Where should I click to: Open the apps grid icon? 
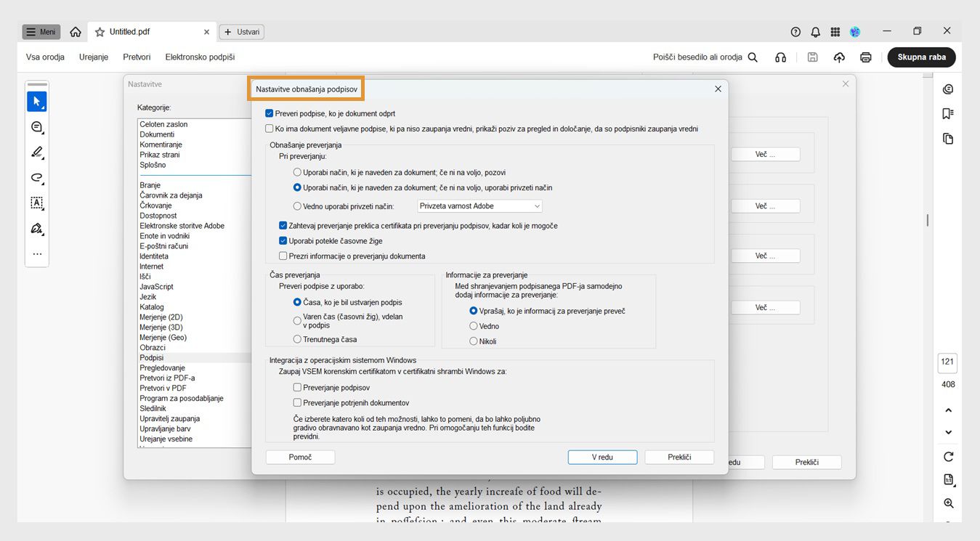click(x=835, y=32)
